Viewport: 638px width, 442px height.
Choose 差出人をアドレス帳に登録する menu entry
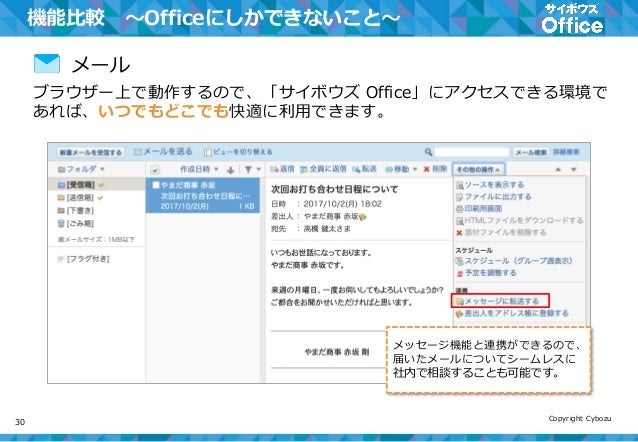[x=512, y=313]
